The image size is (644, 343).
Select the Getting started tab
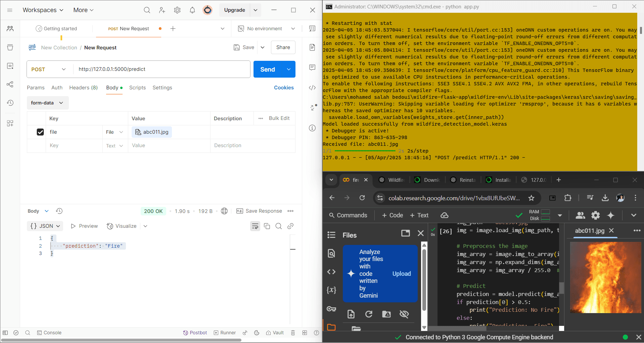56,29
